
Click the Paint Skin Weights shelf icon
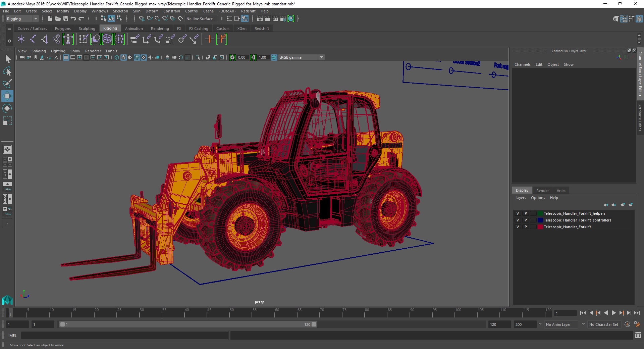tap(83, 39)
